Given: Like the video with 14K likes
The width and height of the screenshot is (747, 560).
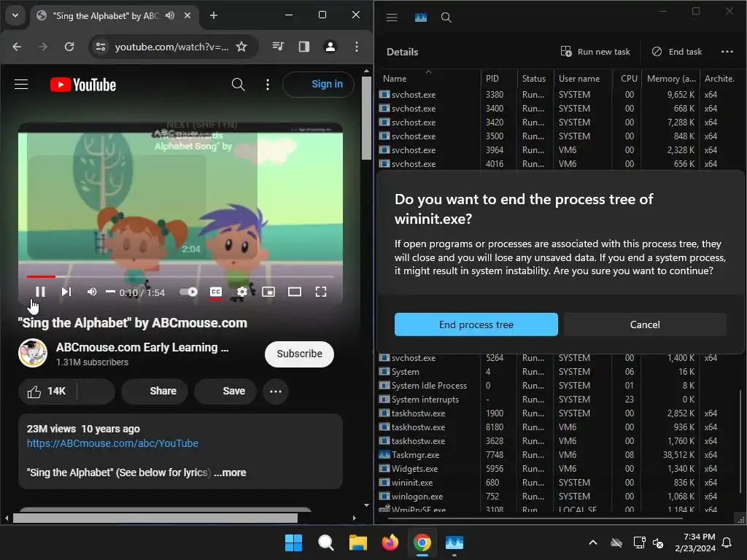Looking at the screenshot, I should click(47, 392).
